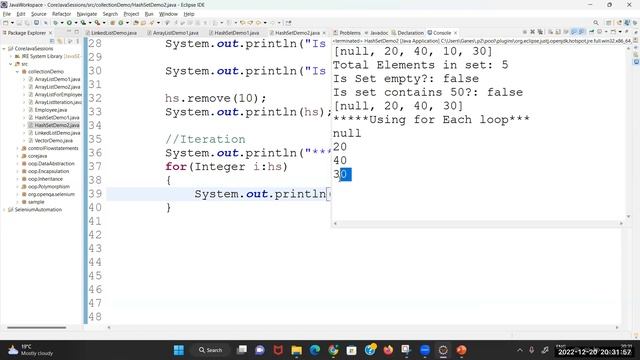This screenshot has width=640, height=360.
Task: Click Clear Console icon
Action: pyautogui.click(x=550, y=32)
